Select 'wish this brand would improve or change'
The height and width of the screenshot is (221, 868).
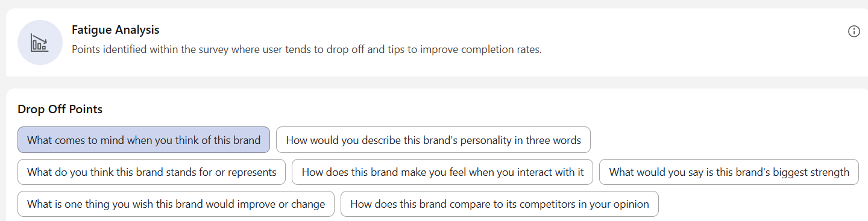point(176,204)
